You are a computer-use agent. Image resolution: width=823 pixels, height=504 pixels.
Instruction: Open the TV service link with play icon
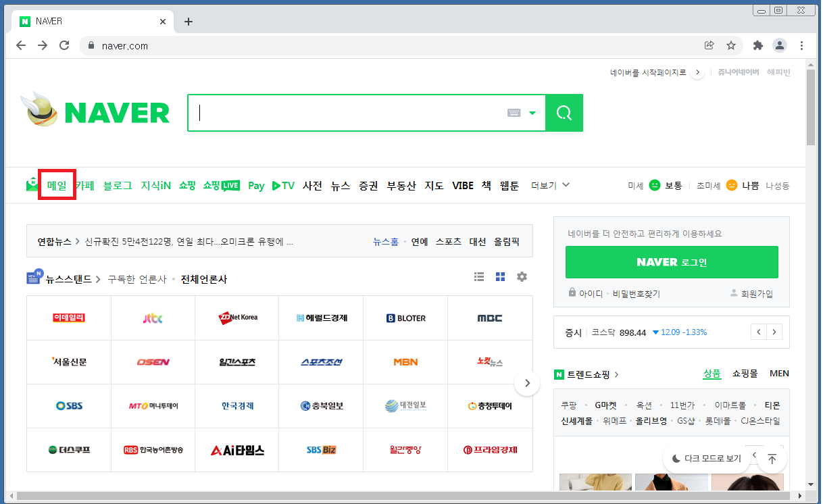[283, 185]
